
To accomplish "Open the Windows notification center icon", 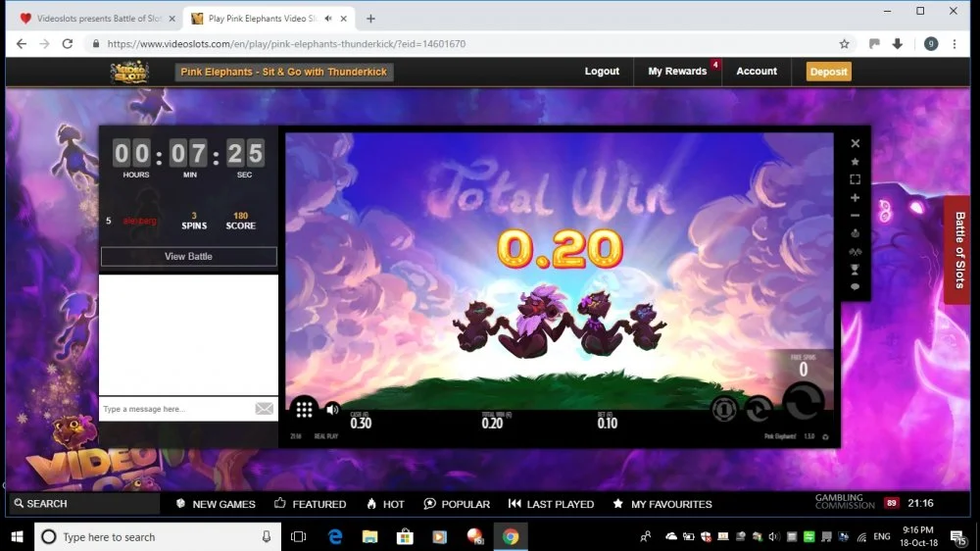I will 957,536.
